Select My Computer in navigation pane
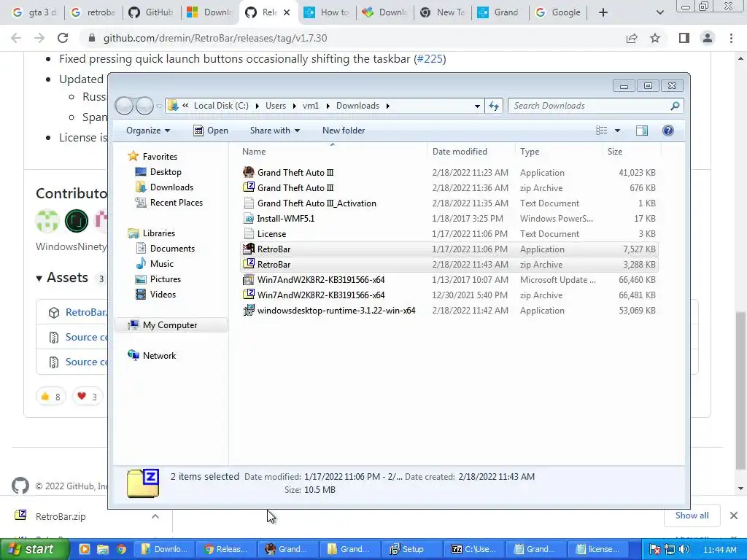This screenshot has width=747, height=560. 169,324
